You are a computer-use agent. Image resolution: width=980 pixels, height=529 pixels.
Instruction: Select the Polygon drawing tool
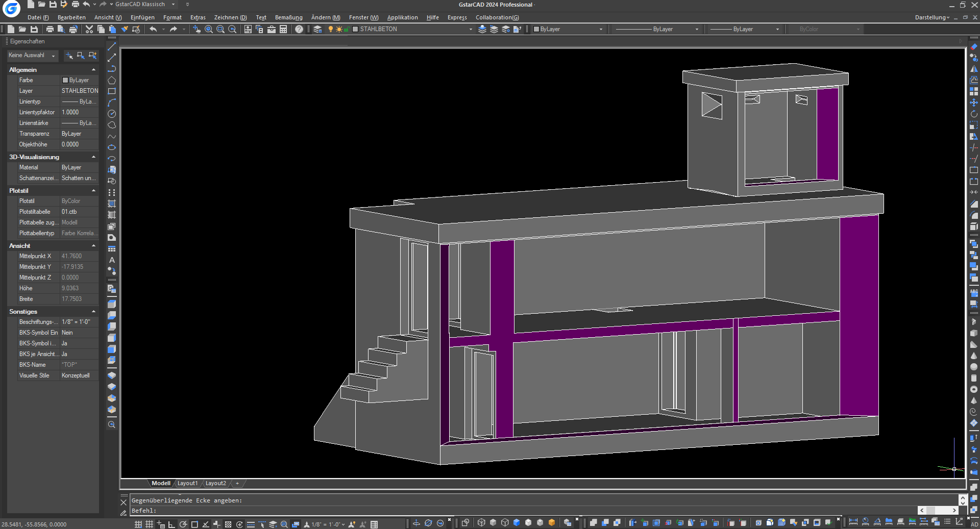112,80
